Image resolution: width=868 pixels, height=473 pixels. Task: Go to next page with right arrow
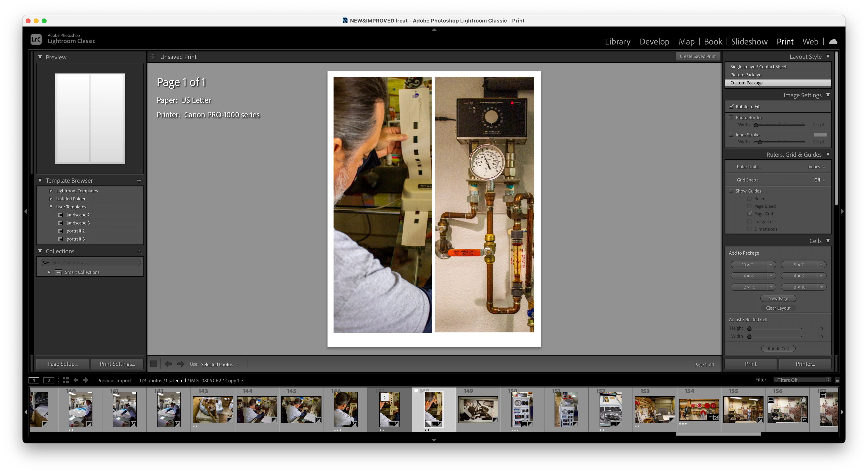(x=181, y=364)
